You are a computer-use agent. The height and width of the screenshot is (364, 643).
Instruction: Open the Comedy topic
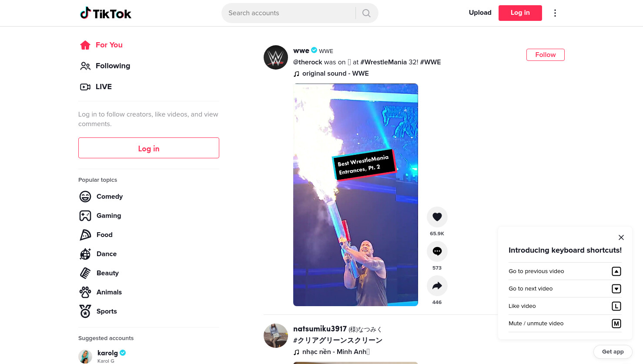[x=101, y=197]
